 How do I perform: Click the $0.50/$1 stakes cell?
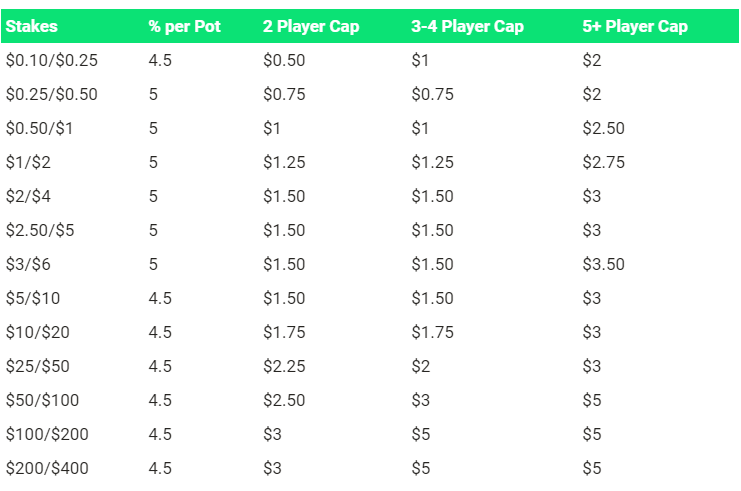tap(40, 129)
